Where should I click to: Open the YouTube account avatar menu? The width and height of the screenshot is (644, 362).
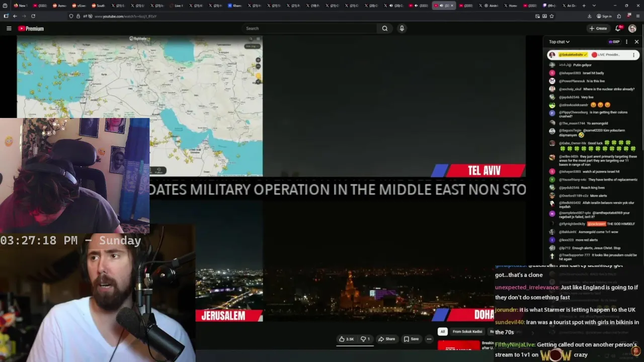632,29
